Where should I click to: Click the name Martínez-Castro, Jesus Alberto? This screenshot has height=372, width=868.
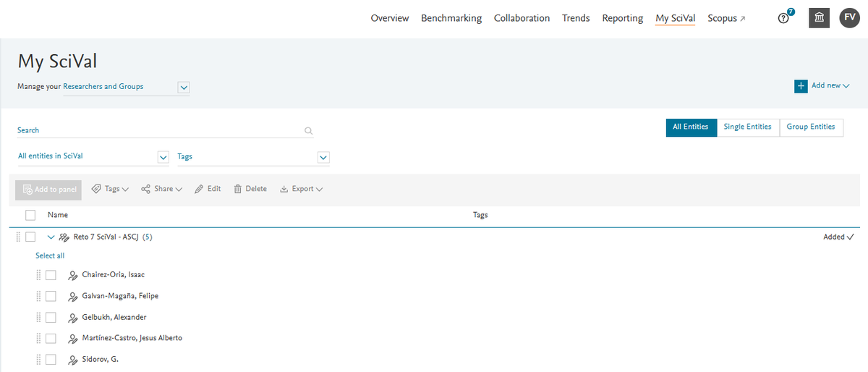132,338
